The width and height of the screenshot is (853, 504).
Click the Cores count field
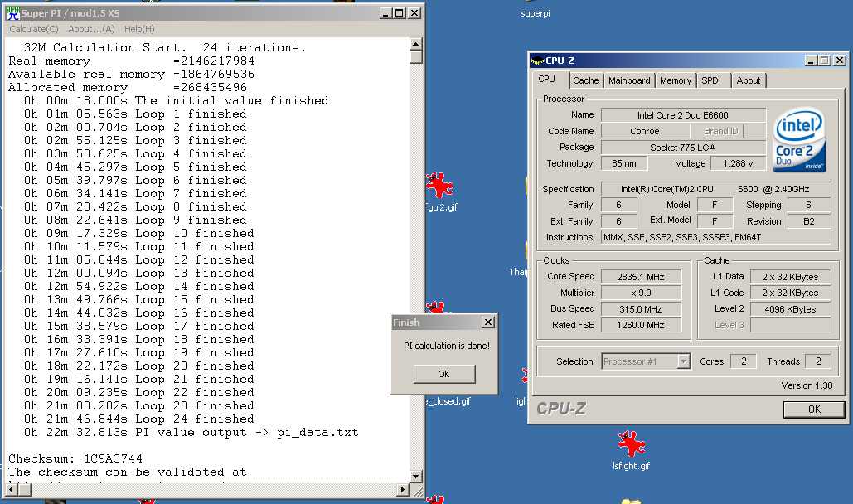(x=743, y=361)
